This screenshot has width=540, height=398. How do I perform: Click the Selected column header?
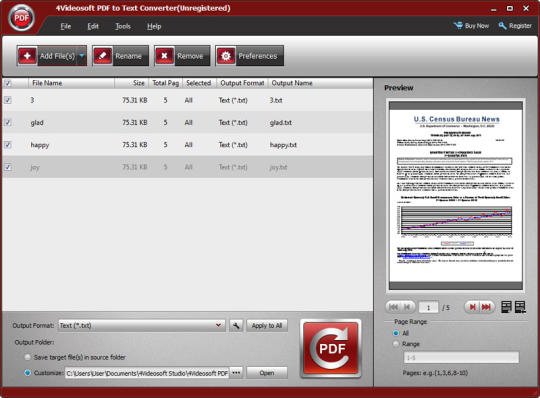pos(199,83)
